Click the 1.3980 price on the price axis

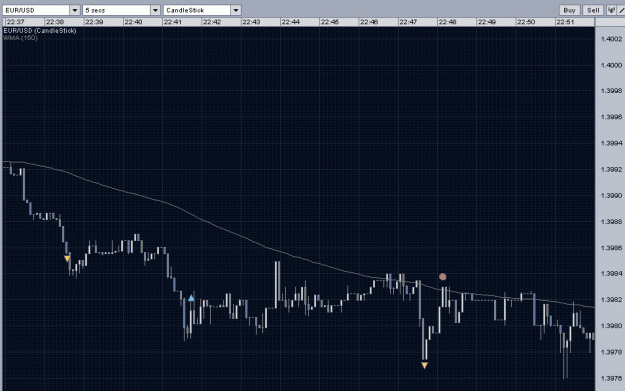pyautogui.click(x=611, y=326)
